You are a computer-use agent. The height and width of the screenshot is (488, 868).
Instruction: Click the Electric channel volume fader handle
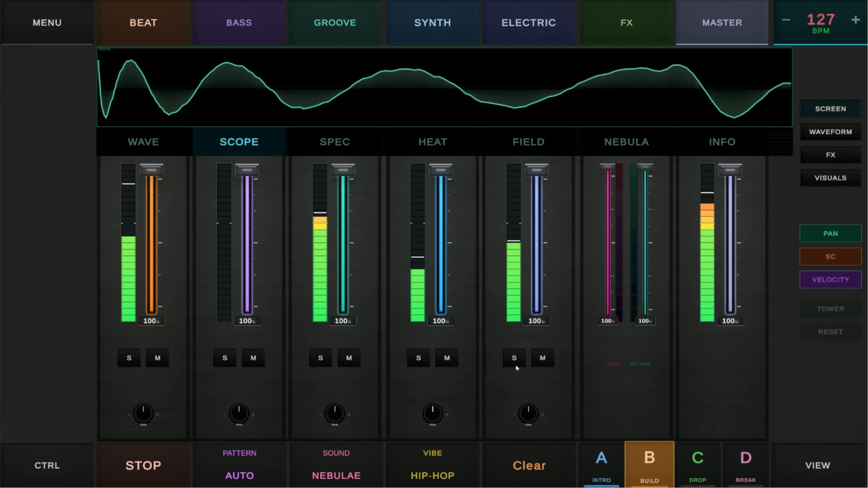point(537,170)
